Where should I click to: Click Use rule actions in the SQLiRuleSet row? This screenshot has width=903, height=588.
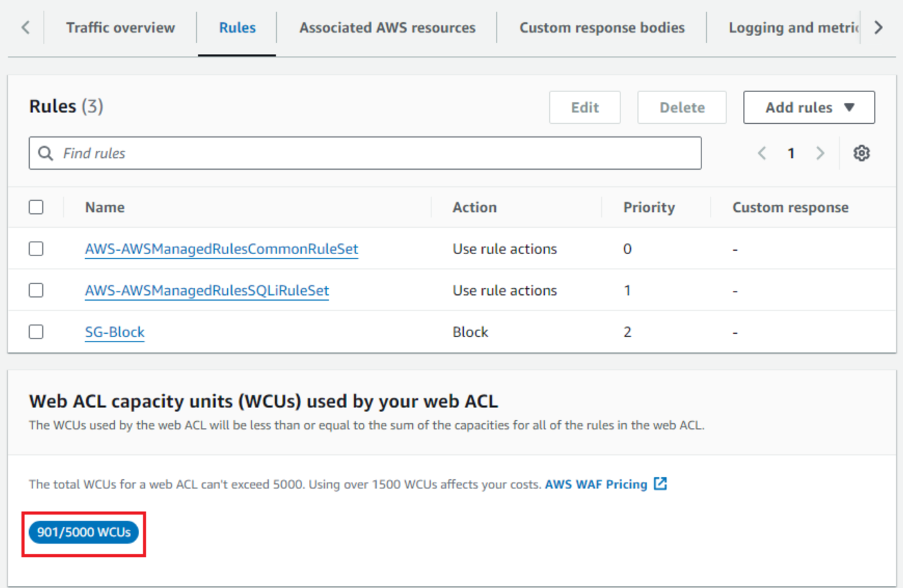505,290
